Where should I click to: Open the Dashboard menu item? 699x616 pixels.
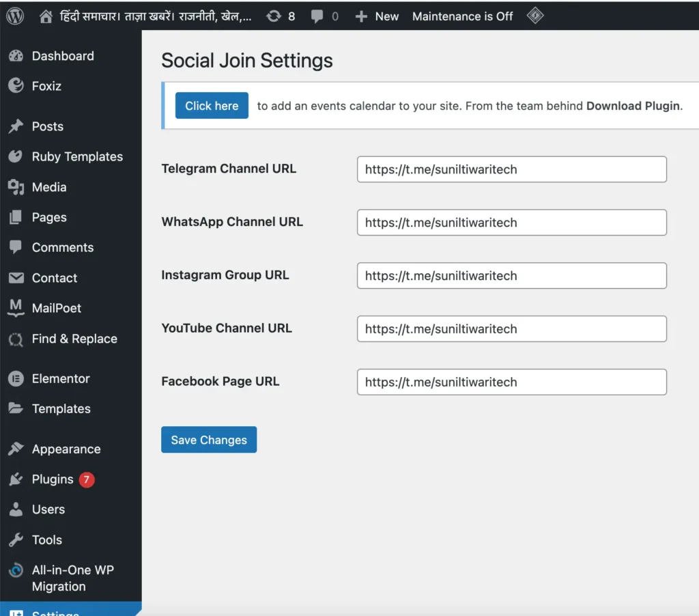pyautogui.click(x=63, y=56)
